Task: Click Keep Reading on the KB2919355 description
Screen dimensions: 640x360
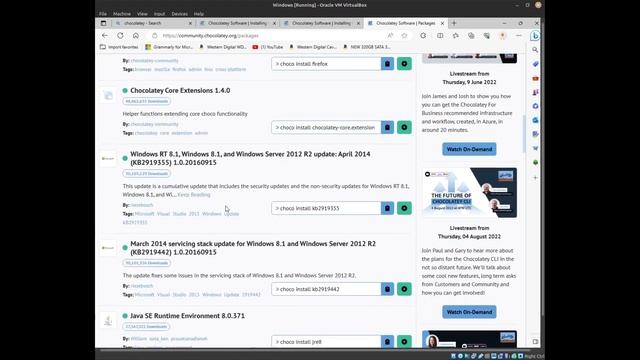Action: (x=194, y=195)
